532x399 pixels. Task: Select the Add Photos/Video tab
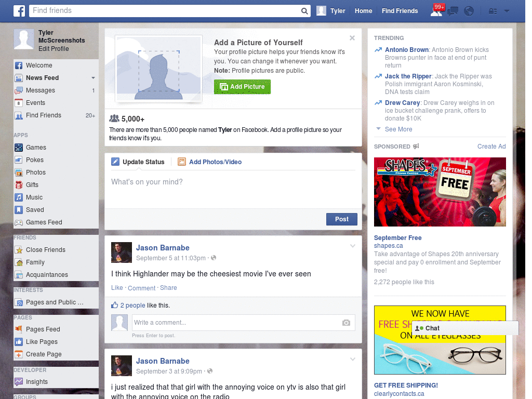tap(210, 162)
